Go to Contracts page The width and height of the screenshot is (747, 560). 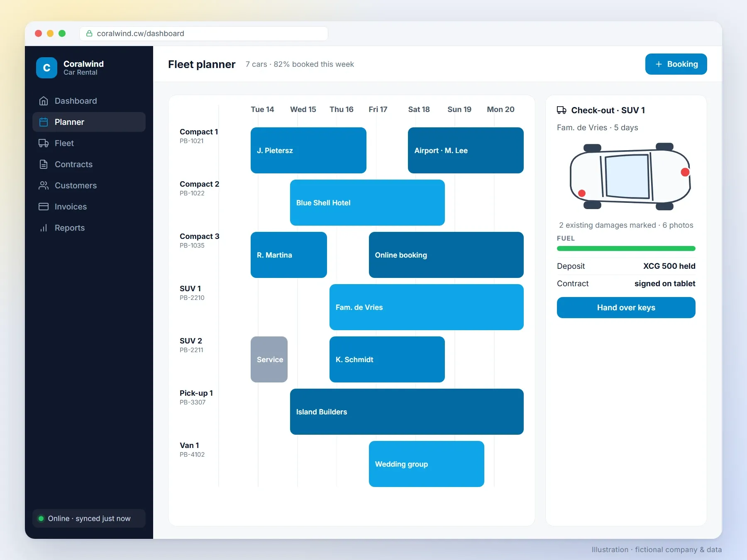click(89, 164)
